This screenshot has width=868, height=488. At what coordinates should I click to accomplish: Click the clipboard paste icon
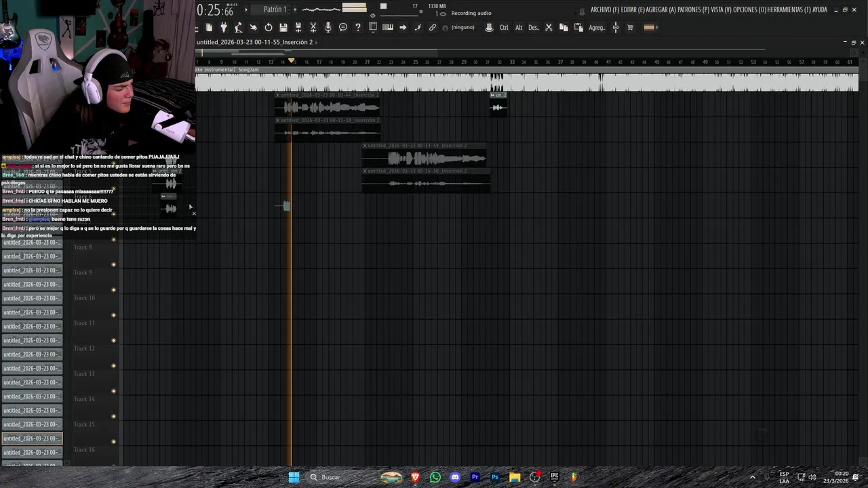[x=578, y=28]
